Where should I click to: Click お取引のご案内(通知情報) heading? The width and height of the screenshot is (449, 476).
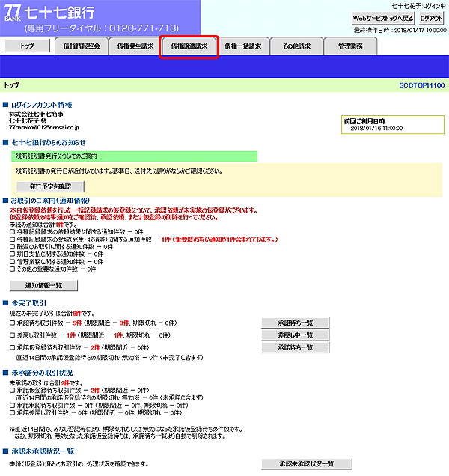[50, 201]
